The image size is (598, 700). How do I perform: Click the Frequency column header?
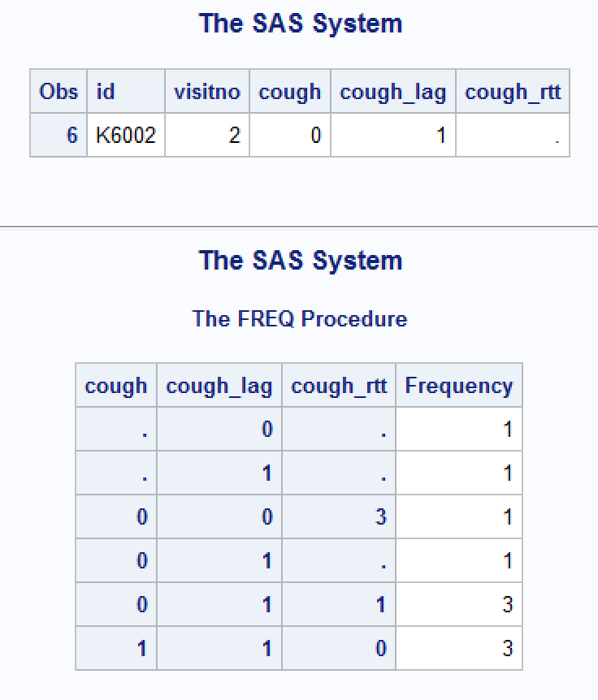pyautogui.click(x=459, y=386)
